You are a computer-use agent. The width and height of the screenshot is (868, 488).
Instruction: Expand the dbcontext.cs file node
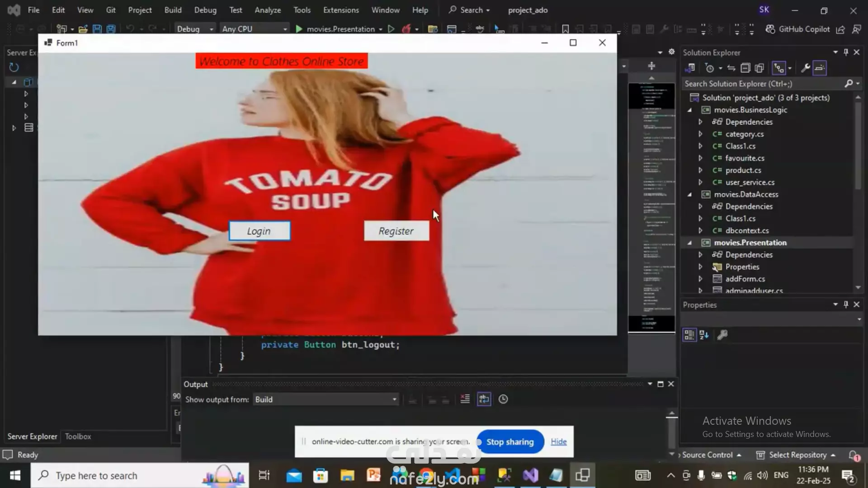coord(700,230)
